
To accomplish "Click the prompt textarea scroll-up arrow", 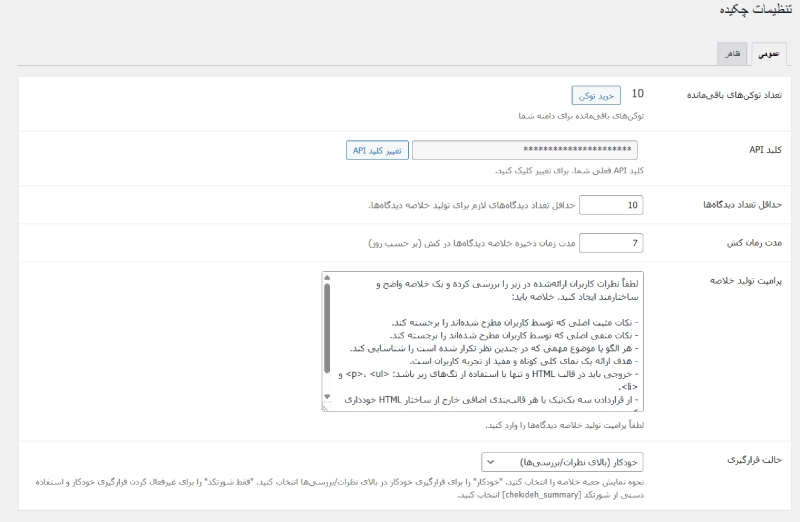I will pyautogui.click(x=327, y=279).
